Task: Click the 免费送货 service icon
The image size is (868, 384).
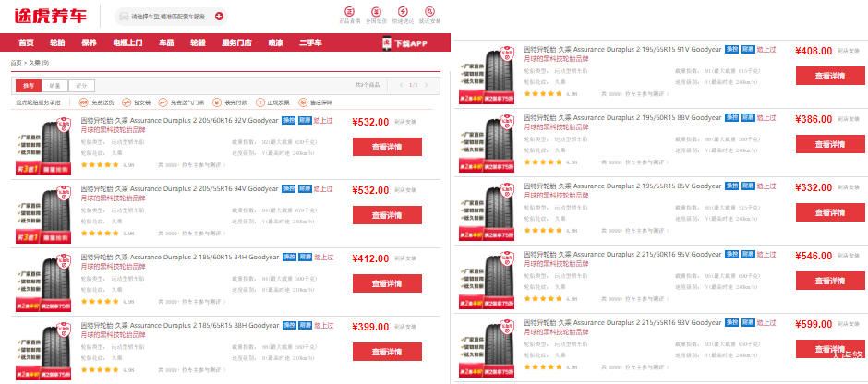Action: pyautogui.click(x=84, y=102)
